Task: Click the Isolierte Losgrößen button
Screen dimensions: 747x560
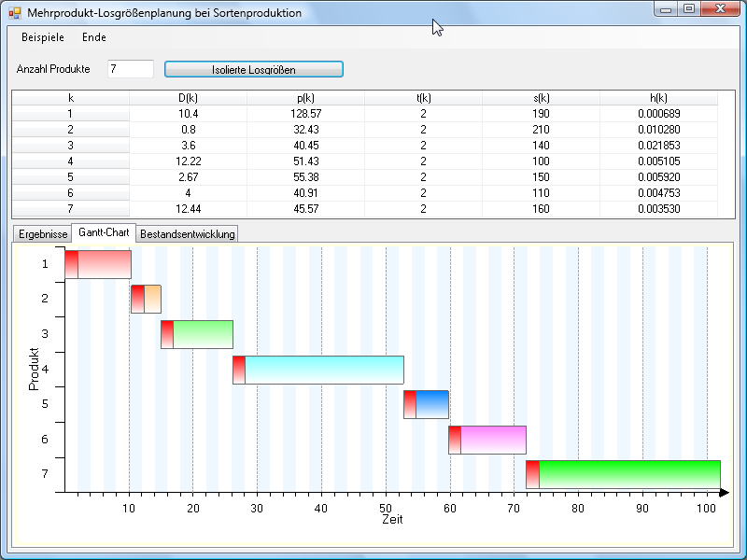Action: click(x=254, y=69)
